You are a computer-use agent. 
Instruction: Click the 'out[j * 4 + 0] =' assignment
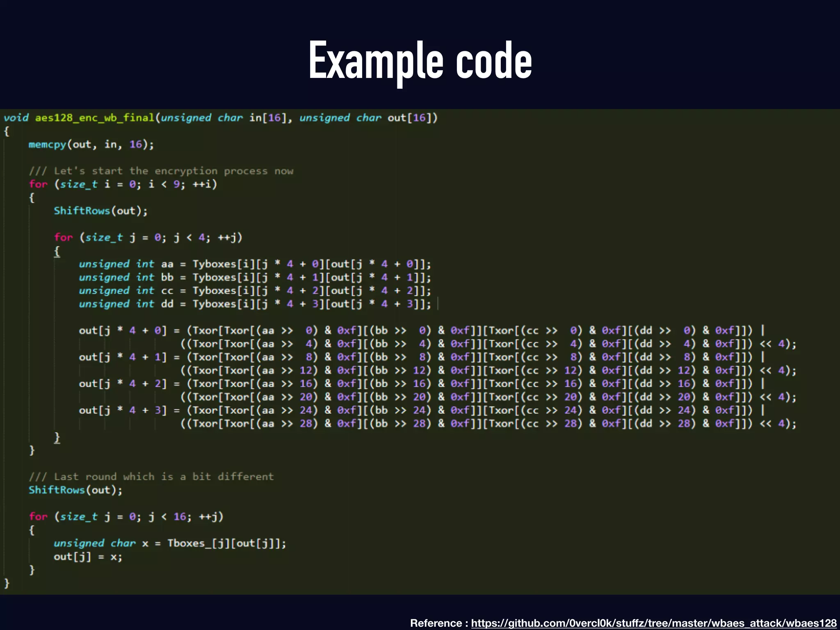(x=129, y=331)
